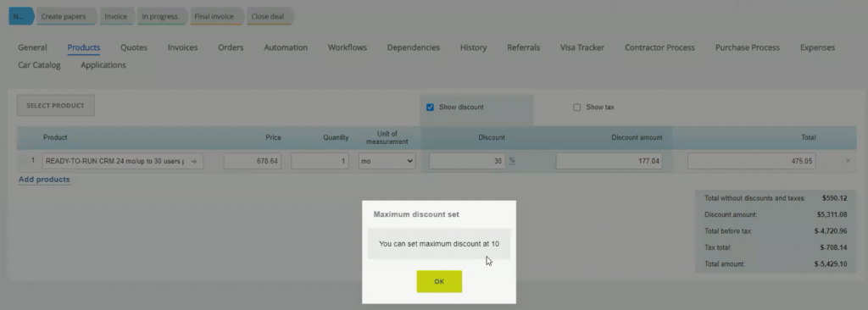Select the Products tab
Screen dimensions: 868x310
click(x=84, y=47)
